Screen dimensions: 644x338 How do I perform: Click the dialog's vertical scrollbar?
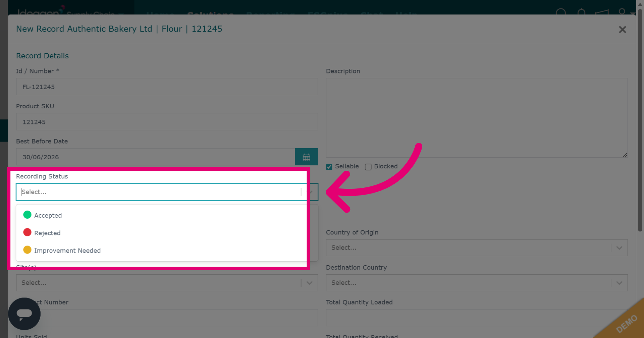click(640, 121)
